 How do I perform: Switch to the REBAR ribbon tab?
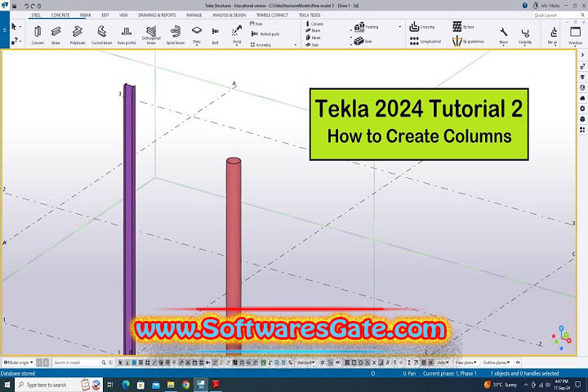tap(85, 15)
